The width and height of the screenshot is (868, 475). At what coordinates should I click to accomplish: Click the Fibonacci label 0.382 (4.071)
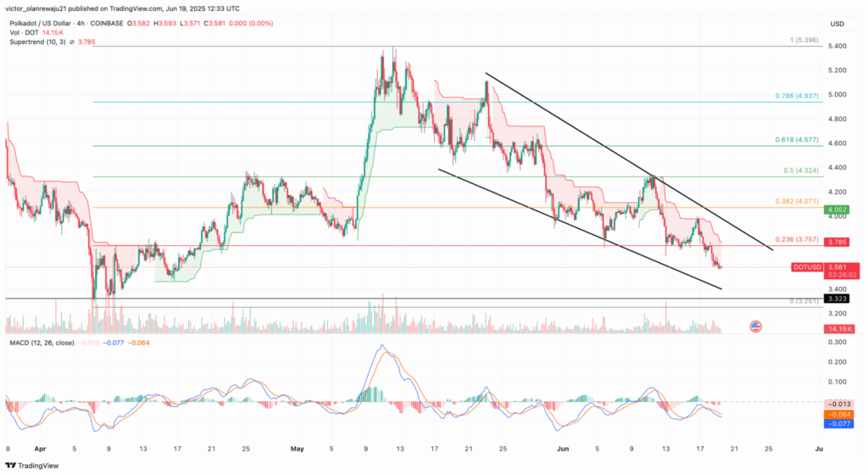[x=797, y=202]
